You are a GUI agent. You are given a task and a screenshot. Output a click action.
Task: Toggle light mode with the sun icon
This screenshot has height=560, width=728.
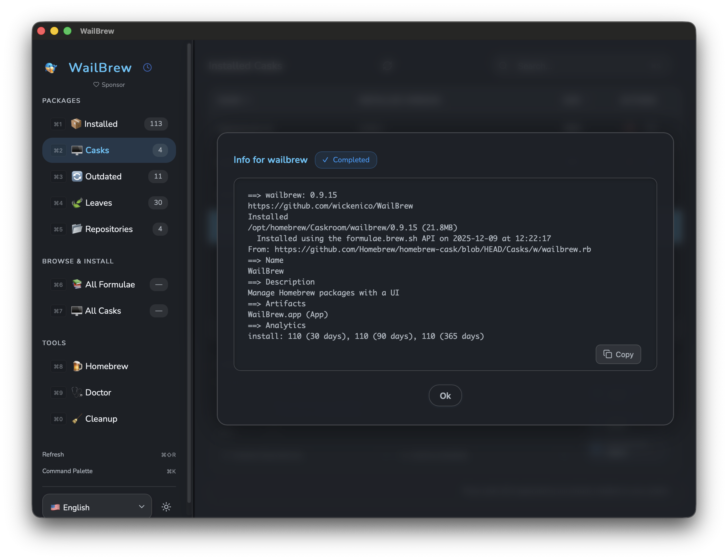coord(166,507)
